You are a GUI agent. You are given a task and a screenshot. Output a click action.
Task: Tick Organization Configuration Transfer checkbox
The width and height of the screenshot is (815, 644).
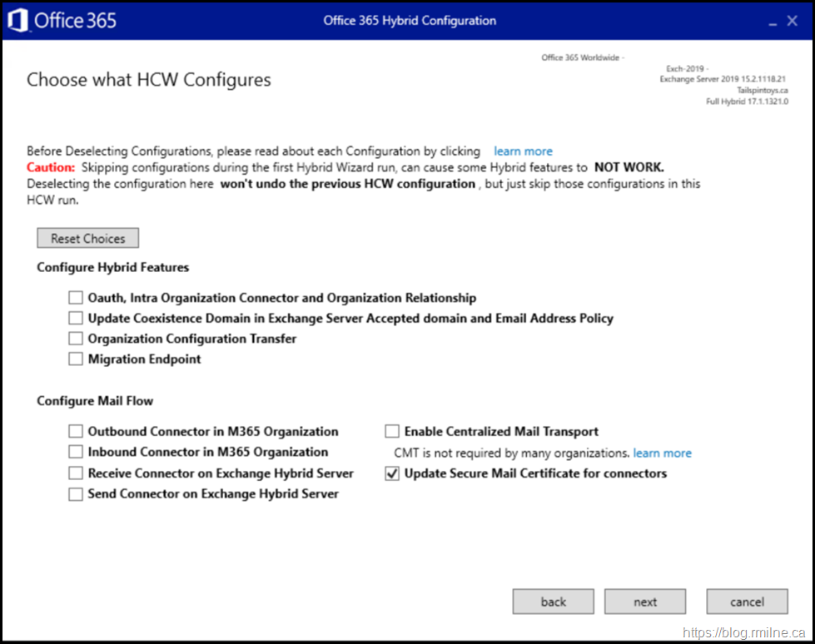[76, 339]
